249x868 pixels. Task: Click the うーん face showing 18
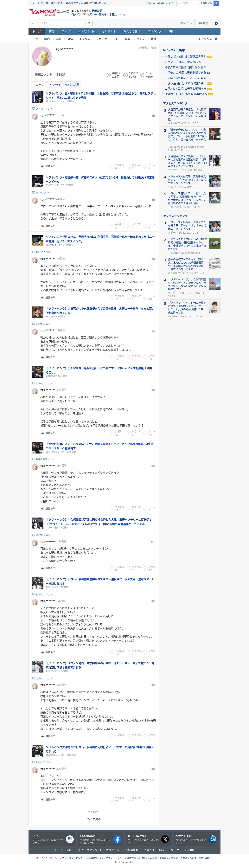[146, 298]
